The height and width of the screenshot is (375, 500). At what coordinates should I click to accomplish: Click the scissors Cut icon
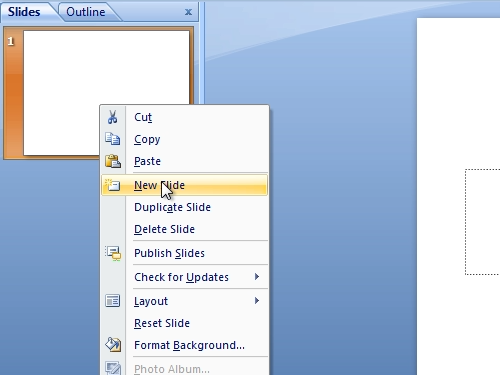point(113,117)
